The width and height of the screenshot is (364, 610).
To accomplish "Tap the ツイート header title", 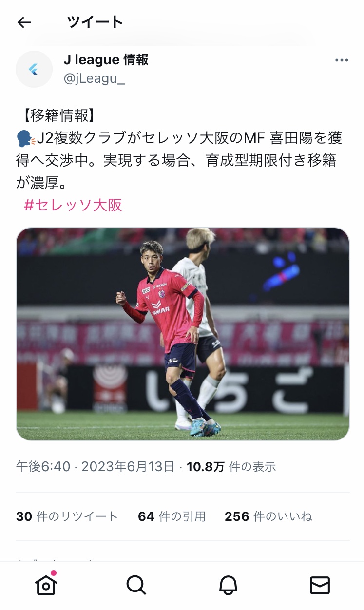I will pos(95,22).
